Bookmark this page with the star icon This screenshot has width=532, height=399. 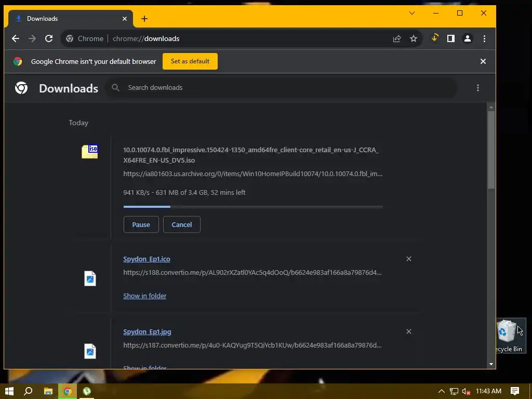(413, 38)
